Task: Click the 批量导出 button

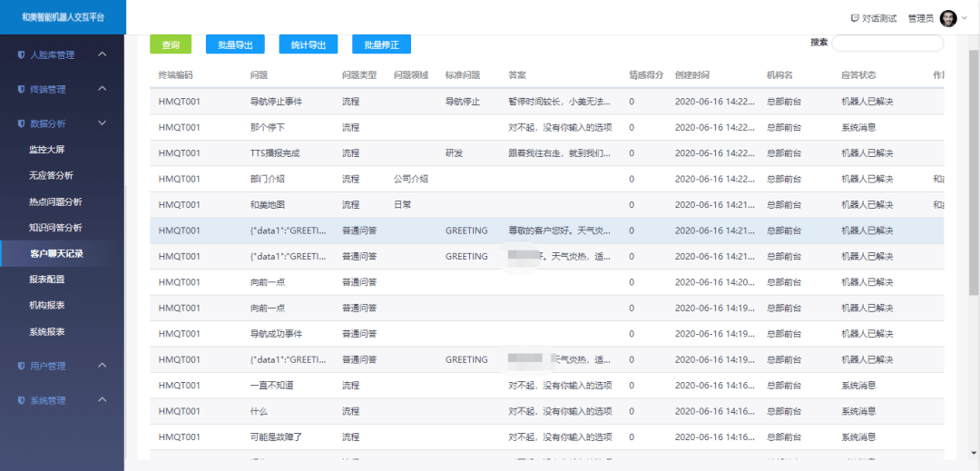Action: pyautogui.click(x=235, y=44)
